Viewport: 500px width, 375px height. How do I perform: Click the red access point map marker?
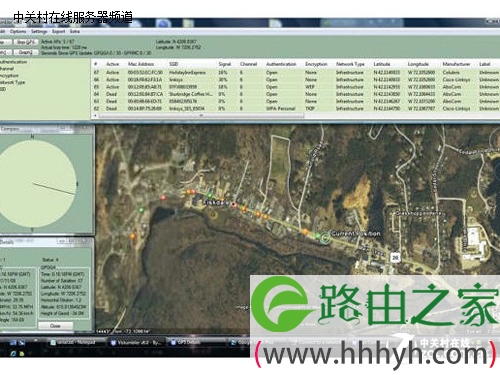pyautogui.click(x=163, y=198)
